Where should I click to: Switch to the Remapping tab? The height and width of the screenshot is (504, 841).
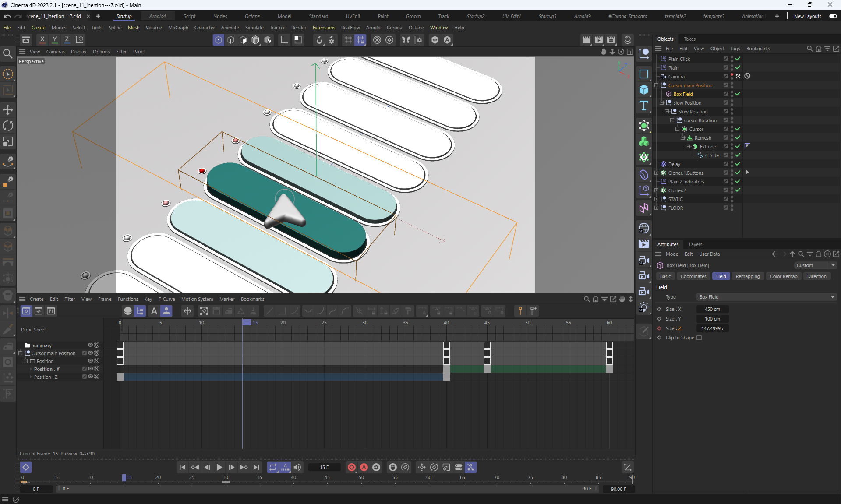(x=747, y=276)
